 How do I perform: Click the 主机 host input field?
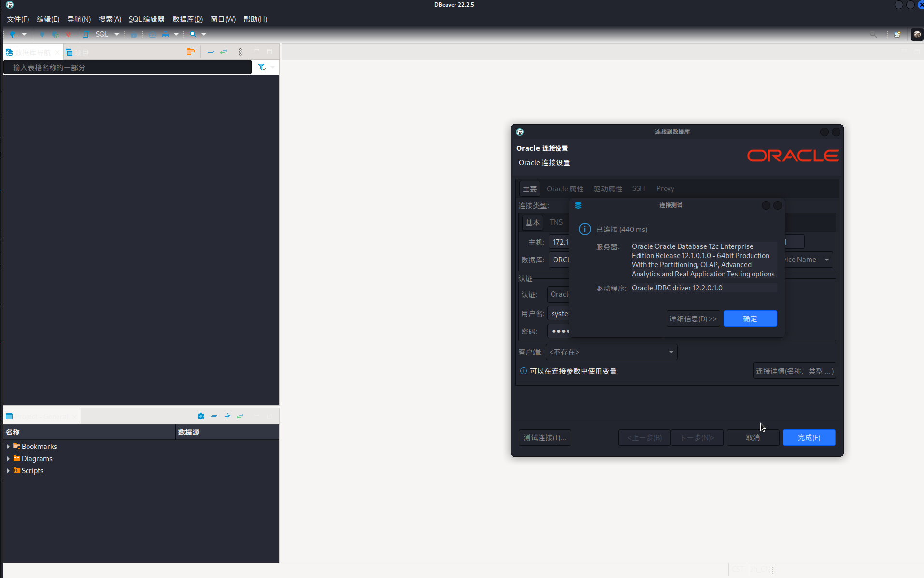tap(559, 242)
